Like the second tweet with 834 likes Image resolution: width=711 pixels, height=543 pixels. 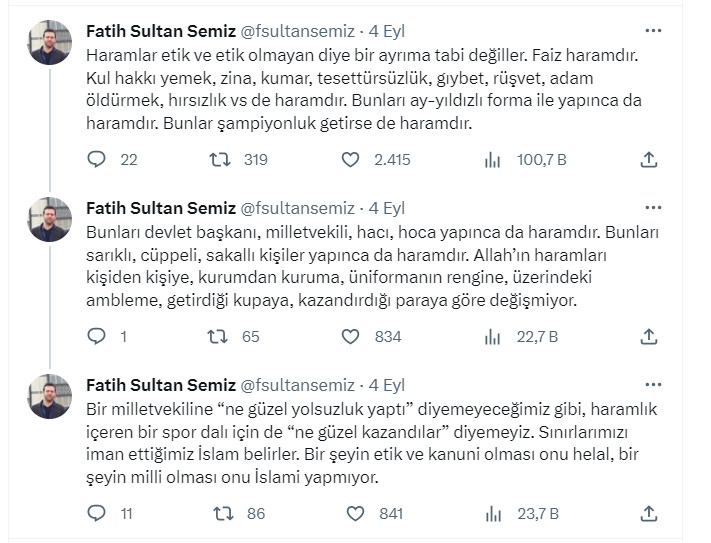[x=351, y=336]
